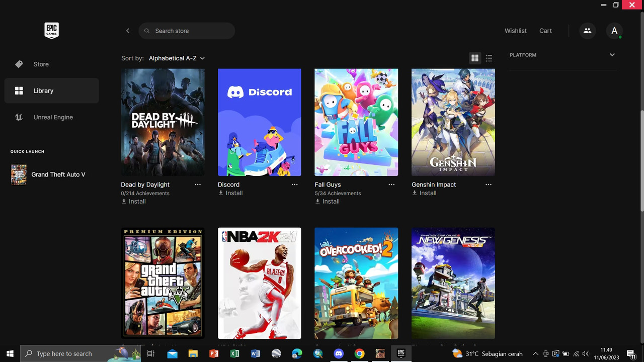Open the Store section
Screen dimensions: 644x362
point(52,64)
